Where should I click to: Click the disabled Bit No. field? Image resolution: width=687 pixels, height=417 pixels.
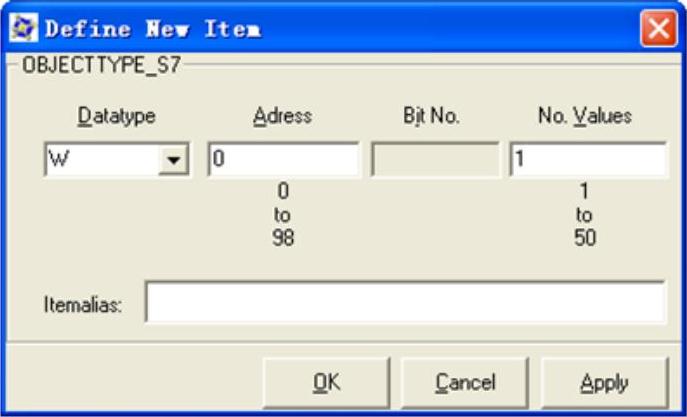click(x=435, y=159)
